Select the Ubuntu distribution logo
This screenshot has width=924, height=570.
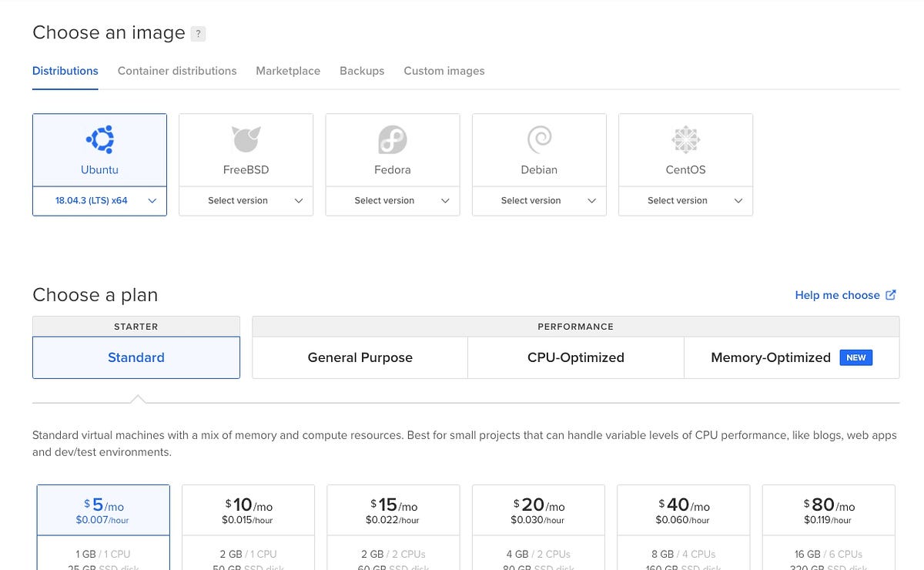pos(99,139)
